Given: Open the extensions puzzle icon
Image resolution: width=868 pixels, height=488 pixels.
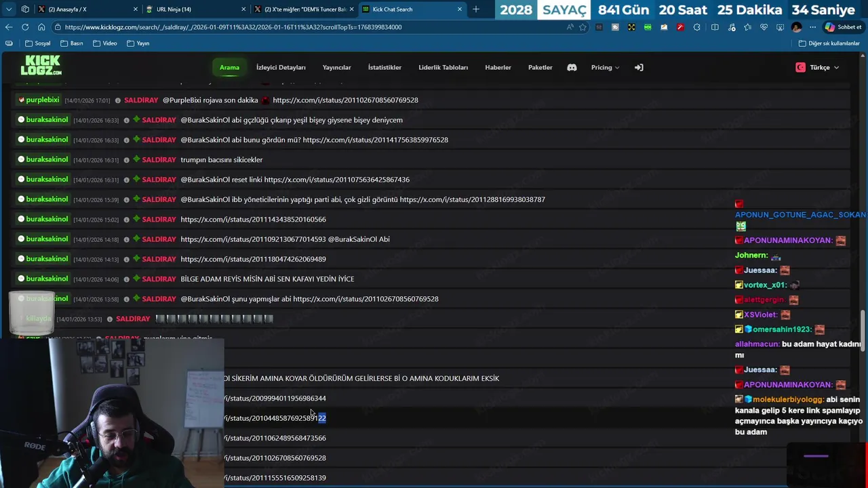Looking at the screenshot, I should click(x=696, y=27).
